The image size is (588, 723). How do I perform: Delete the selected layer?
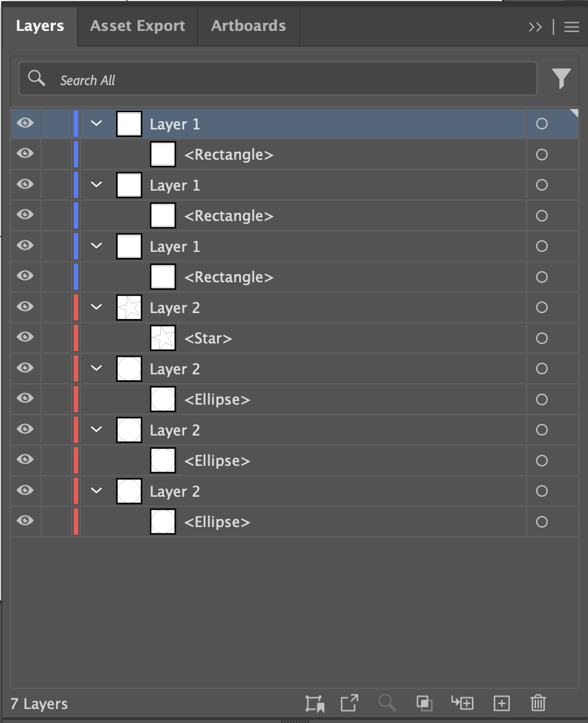pyautogui.click(x=537, y=703)
